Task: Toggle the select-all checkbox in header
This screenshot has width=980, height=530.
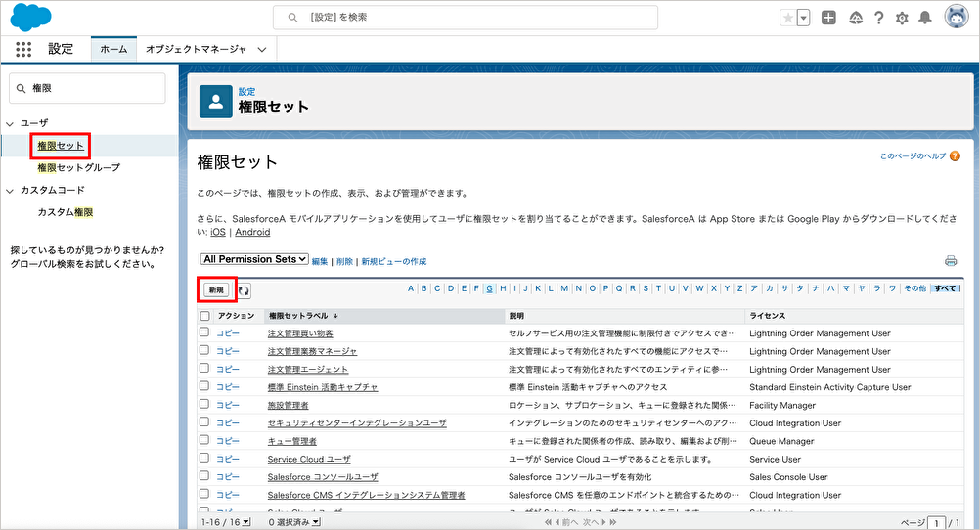Action: click(x=205, y=316)
